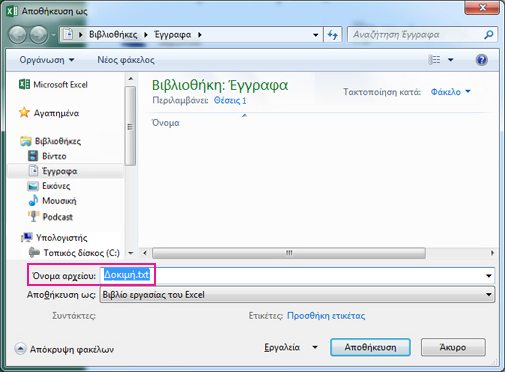This screenshot has width=505, height=372.
Task: Click navigation pane scroll up arrow
Action: (x=130, y=79)
